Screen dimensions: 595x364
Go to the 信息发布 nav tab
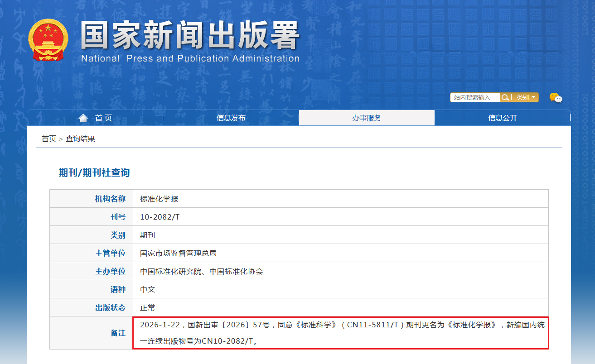pyautogui.click(x=231, y=118)
